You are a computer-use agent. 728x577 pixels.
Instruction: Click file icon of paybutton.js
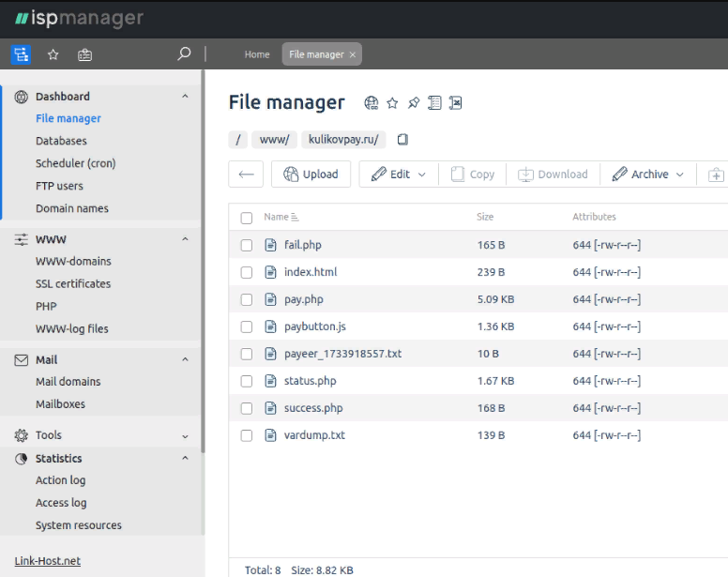pos(270,326)
